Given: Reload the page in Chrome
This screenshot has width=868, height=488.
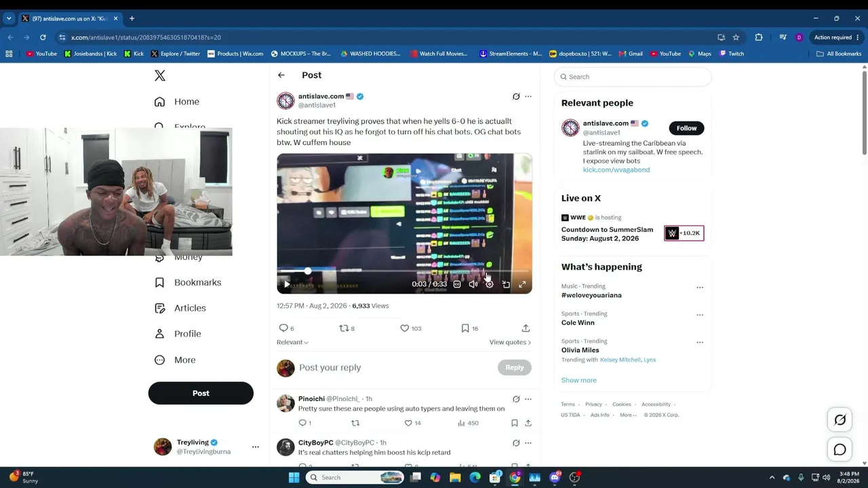Looking at the screenshot, I should point(43,37).
